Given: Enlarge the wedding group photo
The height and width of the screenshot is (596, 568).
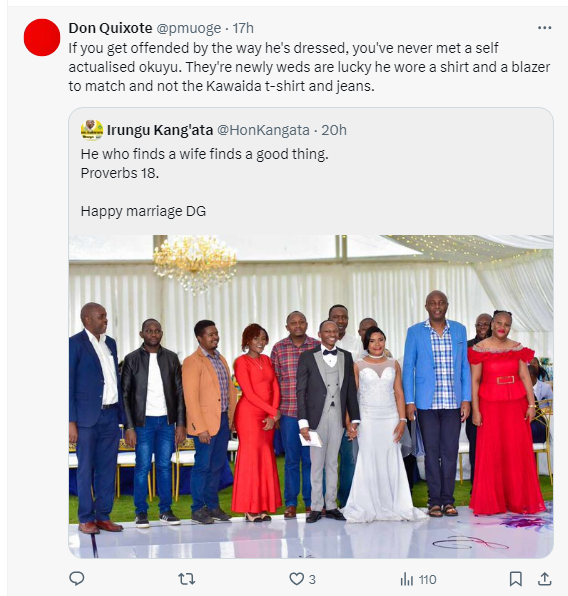Looking at the screenshot, I should coord(311,396).
